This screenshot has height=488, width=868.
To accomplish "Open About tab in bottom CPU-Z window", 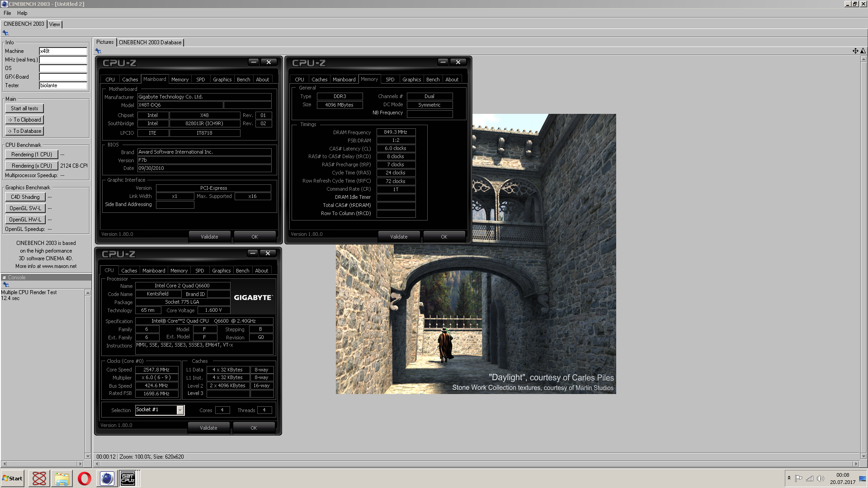I will (x=262, y=271).
